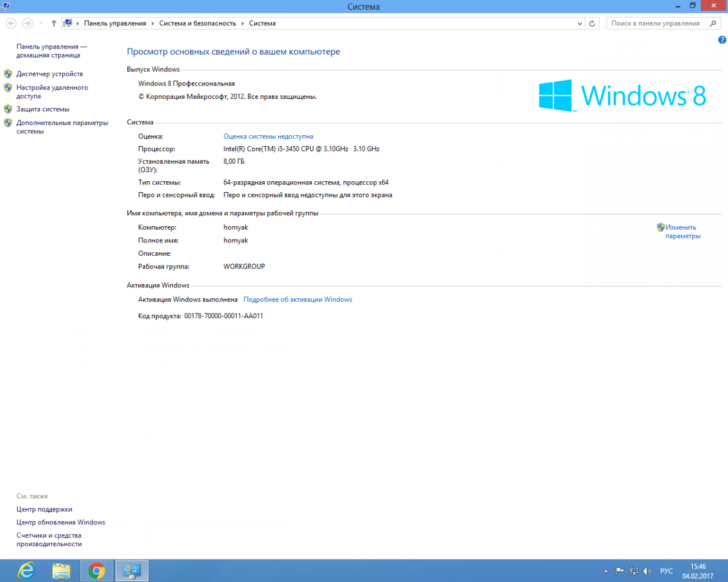Screen dimensions: 728x582
Task: Open 'Диспетчер устройств' link
Action: tap(50, 74)
